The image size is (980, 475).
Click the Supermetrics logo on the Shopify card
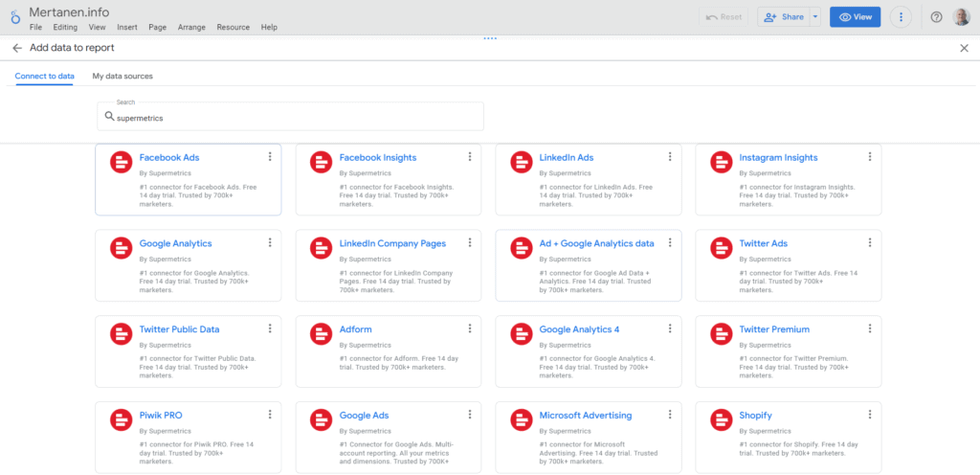click(x=721, y=420)
